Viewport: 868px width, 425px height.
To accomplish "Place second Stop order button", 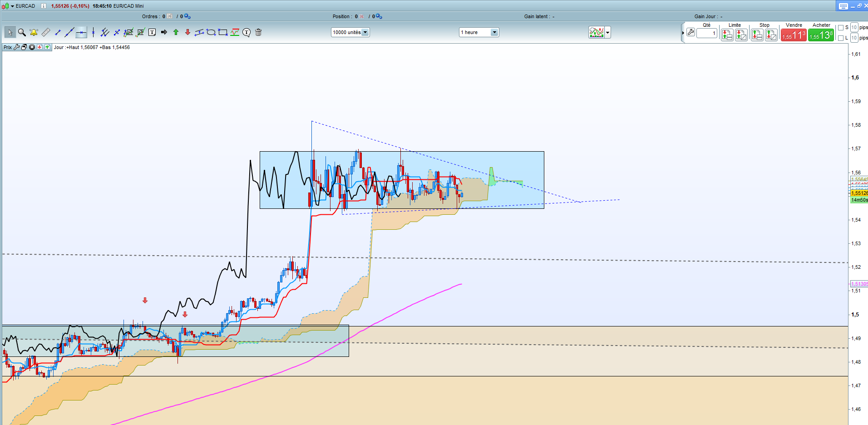I will 771,35.
